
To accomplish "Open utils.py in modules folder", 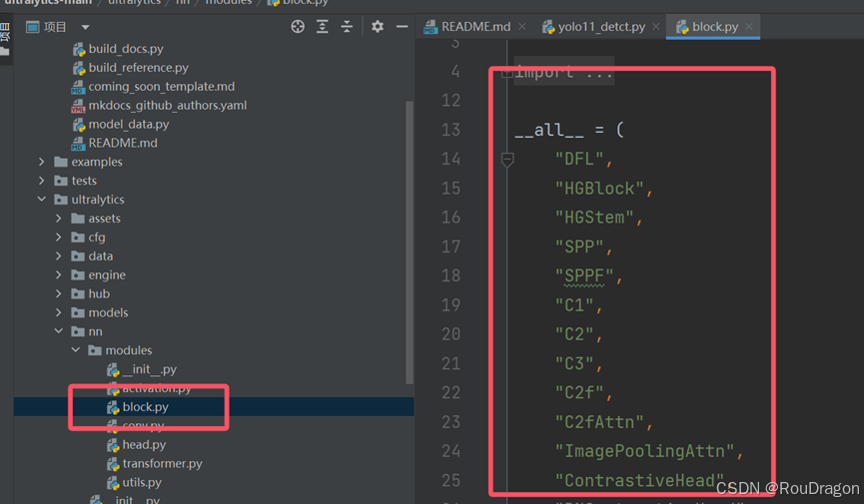I will point(142,482).
